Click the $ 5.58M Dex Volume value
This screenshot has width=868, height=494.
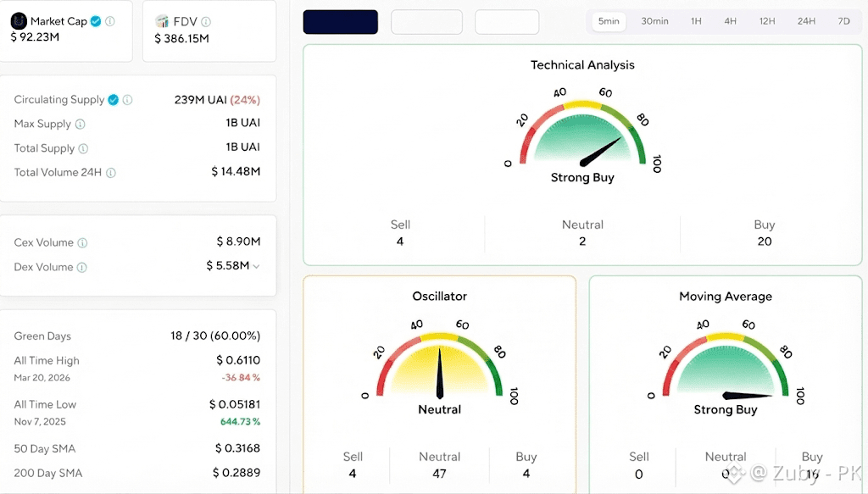tap(227, 265)
